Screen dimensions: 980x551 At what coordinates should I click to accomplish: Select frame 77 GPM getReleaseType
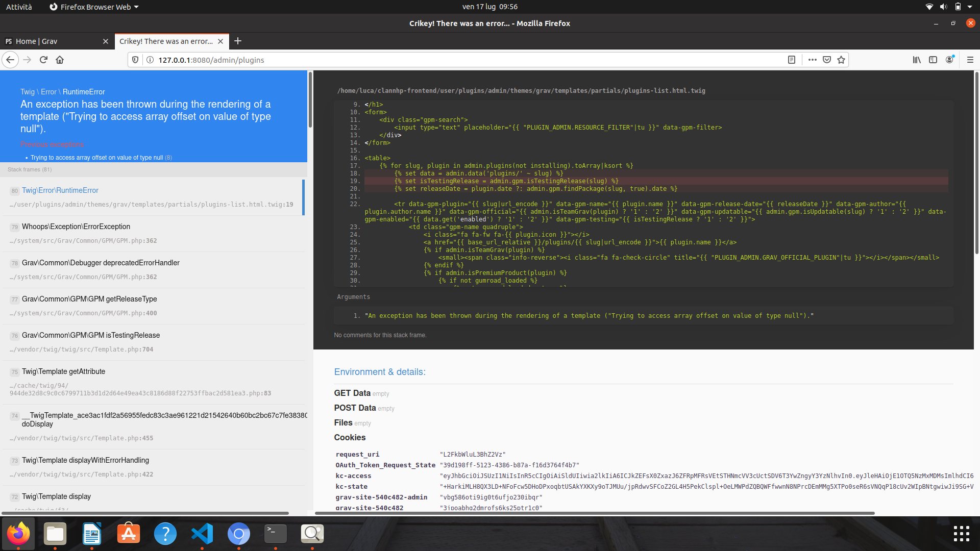tap(152, 306)
